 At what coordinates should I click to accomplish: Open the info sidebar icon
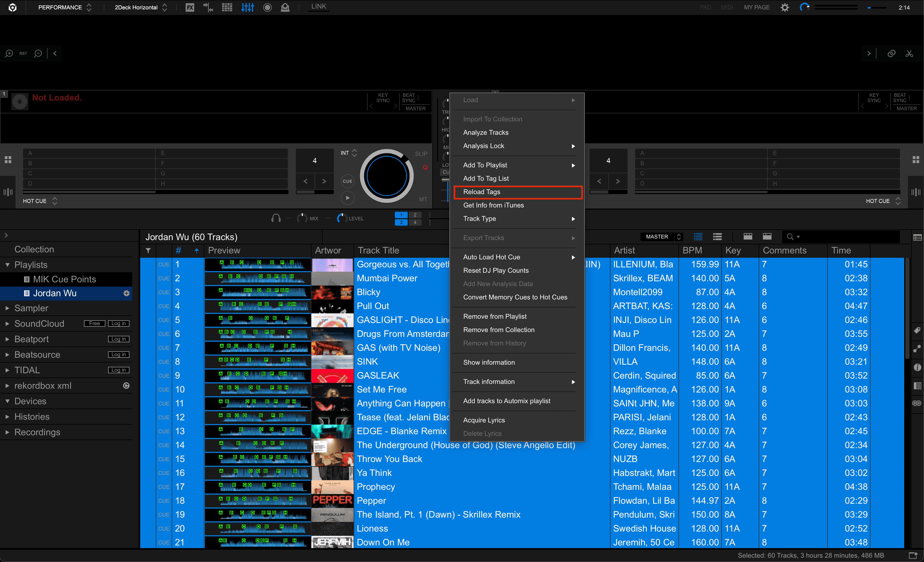pos(917,368)
